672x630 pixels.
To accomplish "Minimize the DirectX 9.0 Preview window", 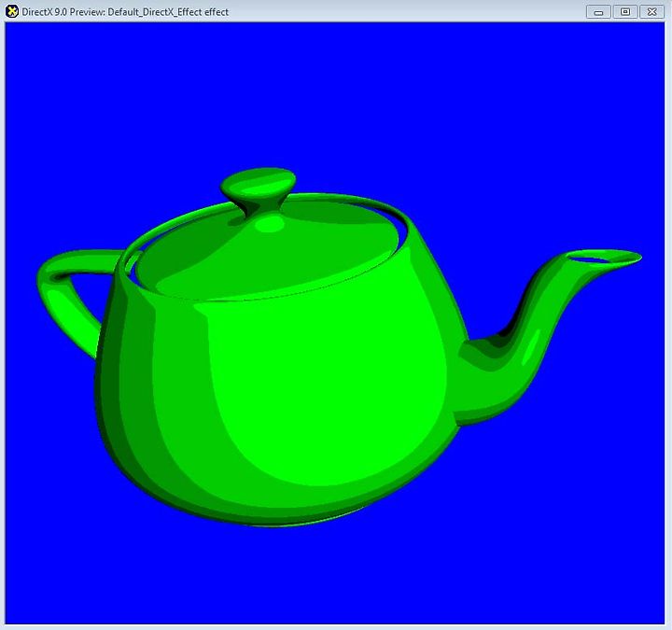I will 598,11.
